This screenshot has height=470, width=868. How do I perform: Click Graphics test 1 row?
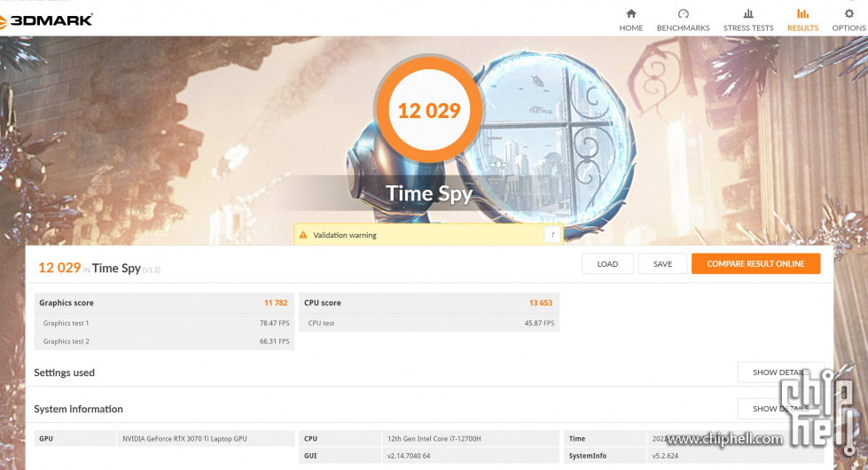click(x=164, y=324)
